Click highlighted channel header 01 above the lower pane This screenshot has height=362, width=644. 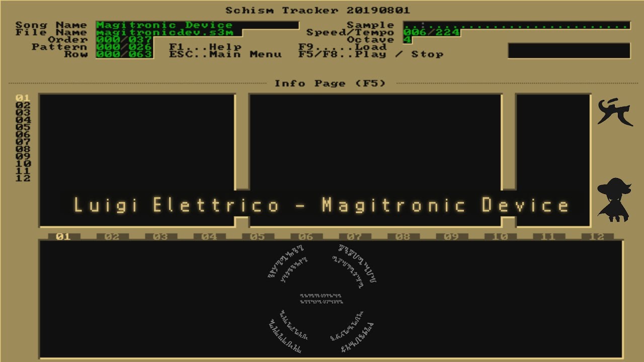[63, 236]
